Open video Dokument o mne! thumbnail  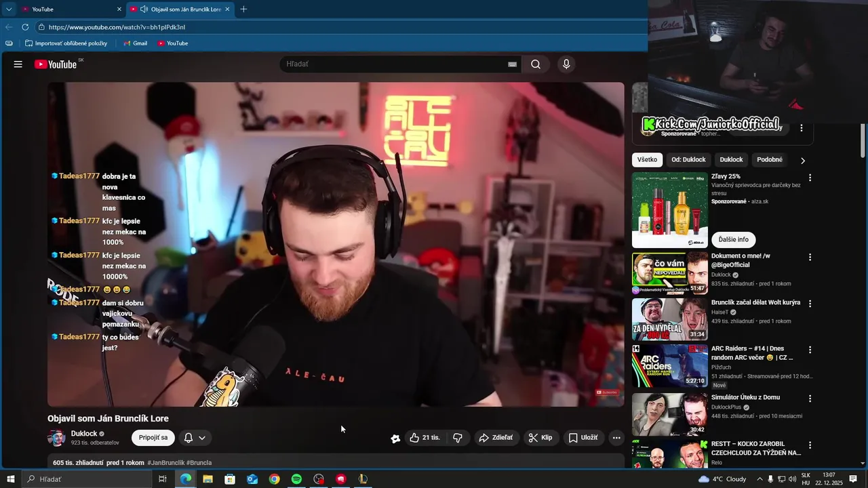click(x=670, y=273)
